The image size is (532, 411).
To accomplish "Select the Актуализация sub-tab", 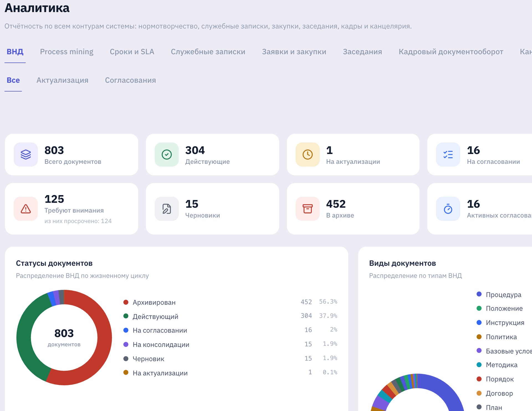I will pyautogui.click(x=62, y=80).
